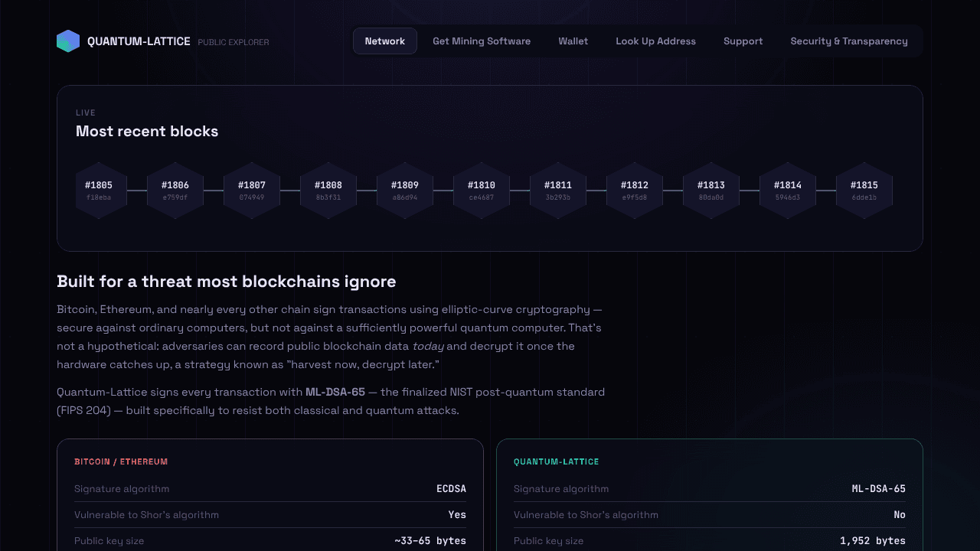The width and height of the screenshot is (980, 551).
Task: Click the bold ML-DSA-65 text in paragraph
Action: click(x=335, y=392)
